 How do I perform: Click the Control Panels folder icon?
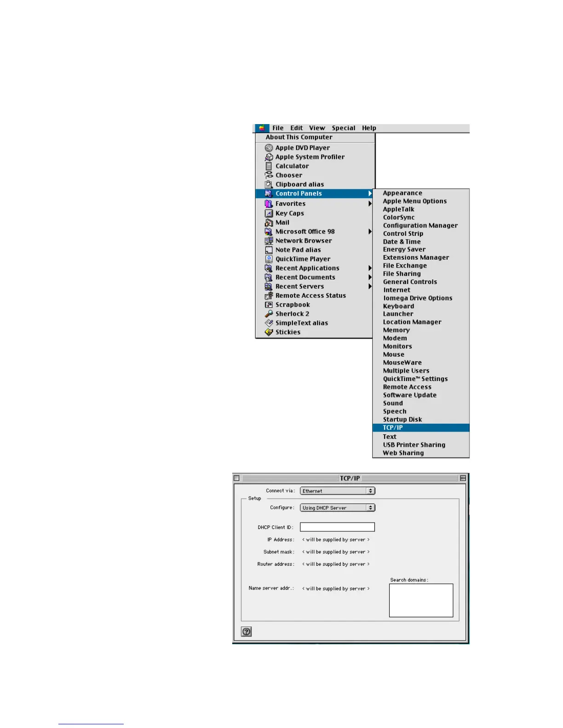click(269, 193)
